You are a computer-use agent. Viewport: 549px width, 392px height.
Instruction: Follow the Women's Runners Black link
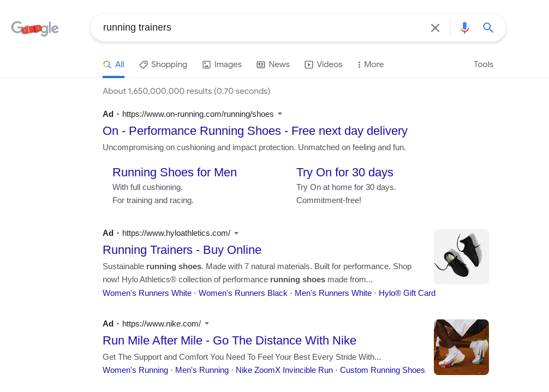243,293
